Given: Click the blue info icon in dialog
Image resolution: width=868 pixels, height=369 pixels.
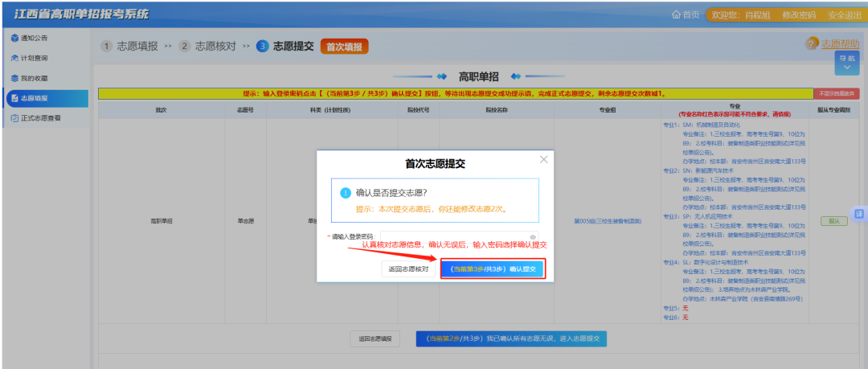Looking at the screenshot, I should point(346,194).
